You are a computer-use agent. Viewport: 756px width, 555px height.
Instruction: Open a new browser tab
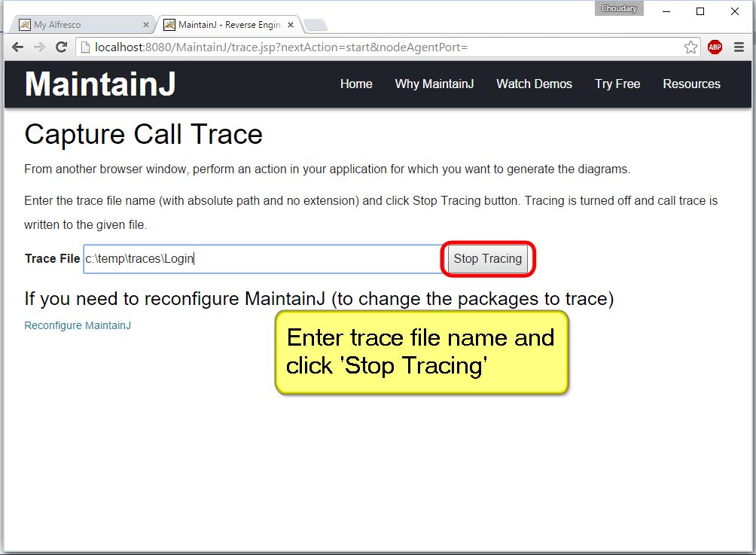[x=315, y=26]
